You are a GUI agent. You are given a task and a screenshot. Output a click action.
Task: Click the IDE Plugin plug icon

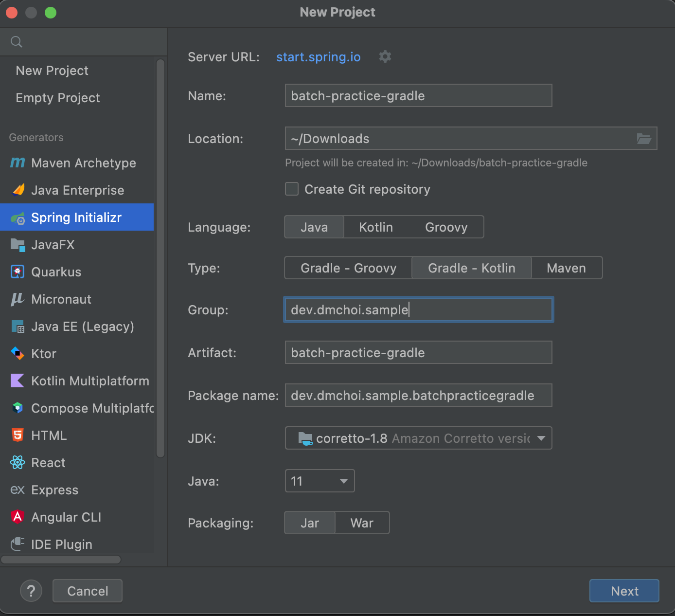click(18, 544)
